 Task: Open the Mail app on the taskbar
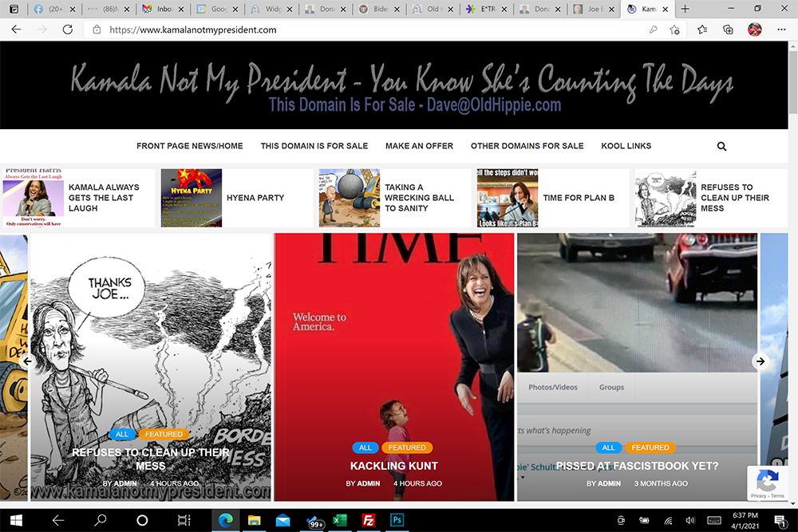(283, 520)
